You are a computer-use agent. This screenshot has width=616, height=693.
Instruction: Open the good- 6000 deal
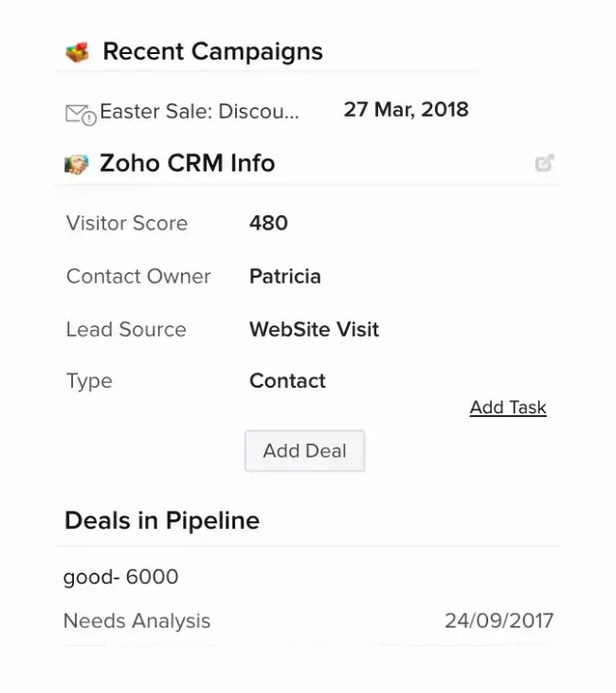[x=120, y=576]
